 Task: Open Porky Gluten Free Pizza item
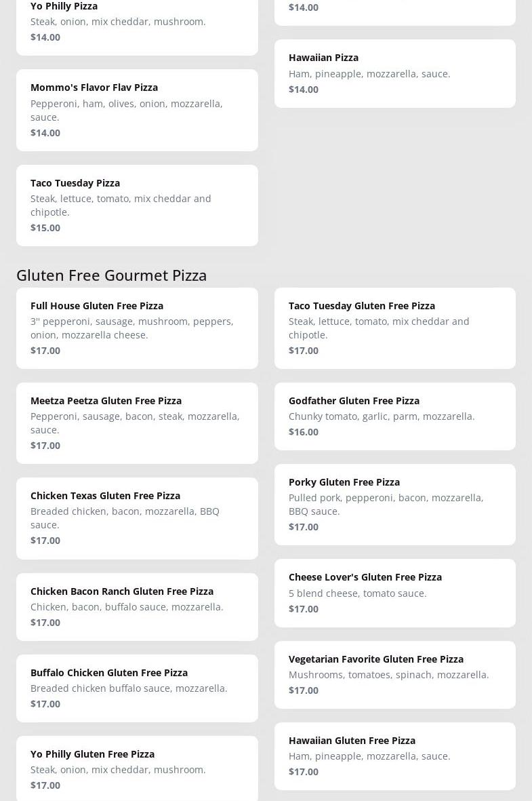394,504
